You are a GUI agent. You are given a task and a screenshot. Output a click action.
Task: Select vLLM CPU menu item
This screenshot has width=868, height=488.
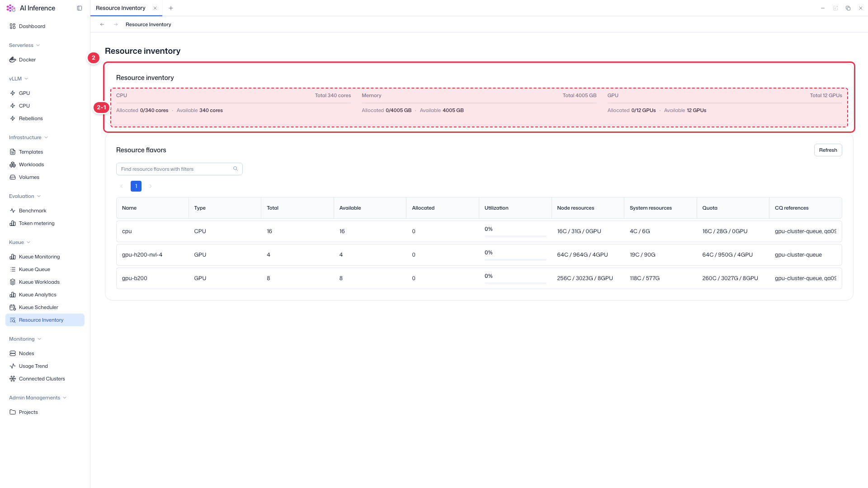click(45, 106)
